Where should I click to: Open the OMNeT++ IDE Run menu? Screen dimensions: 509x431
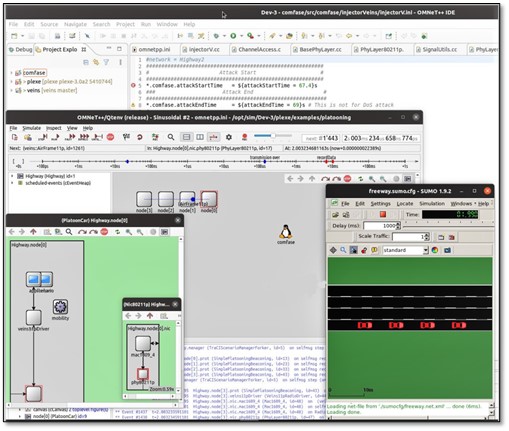point(146,24)
